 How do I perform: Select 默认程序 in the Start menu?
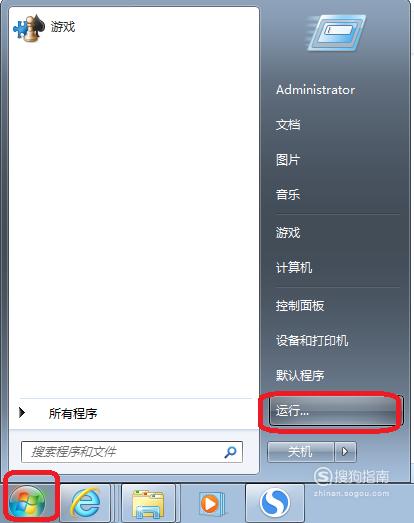pyautogui.click(x=300, y=375)
